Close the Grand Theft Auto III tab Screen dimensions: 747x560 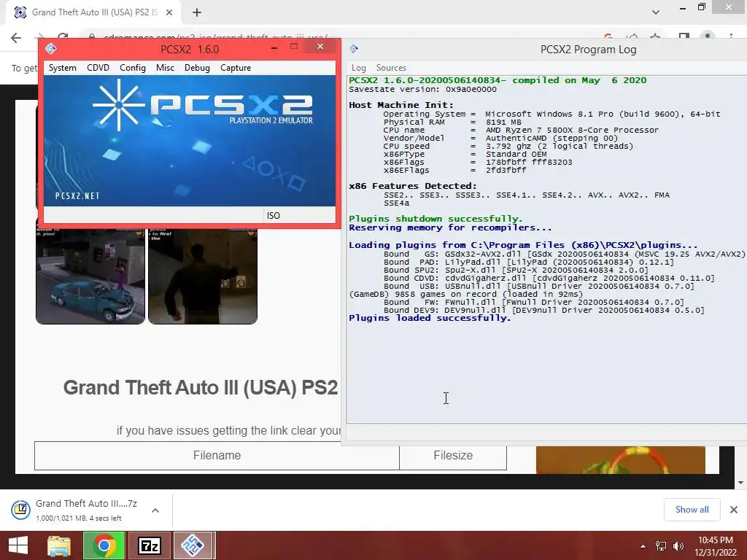[169, 12]
